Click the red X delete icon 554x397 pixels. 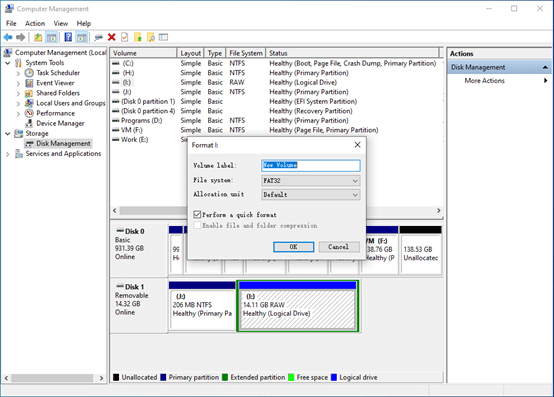click(112, 37)
